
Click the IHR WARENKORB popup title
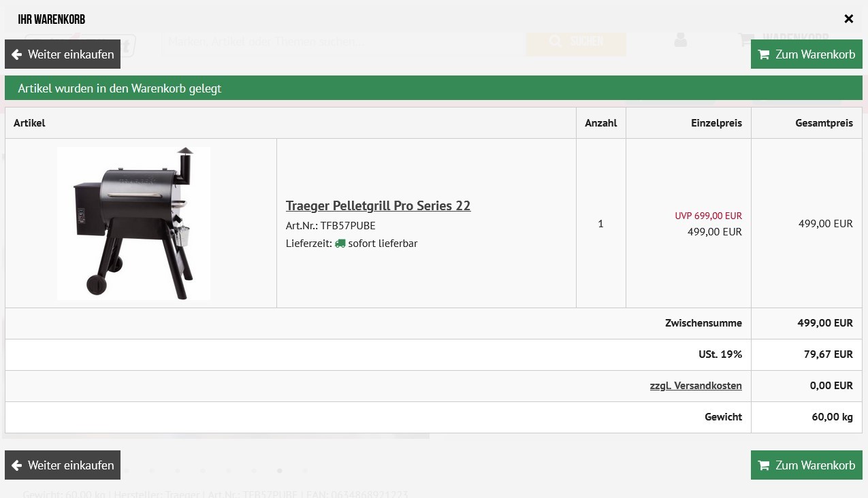(x=52, y=20)
